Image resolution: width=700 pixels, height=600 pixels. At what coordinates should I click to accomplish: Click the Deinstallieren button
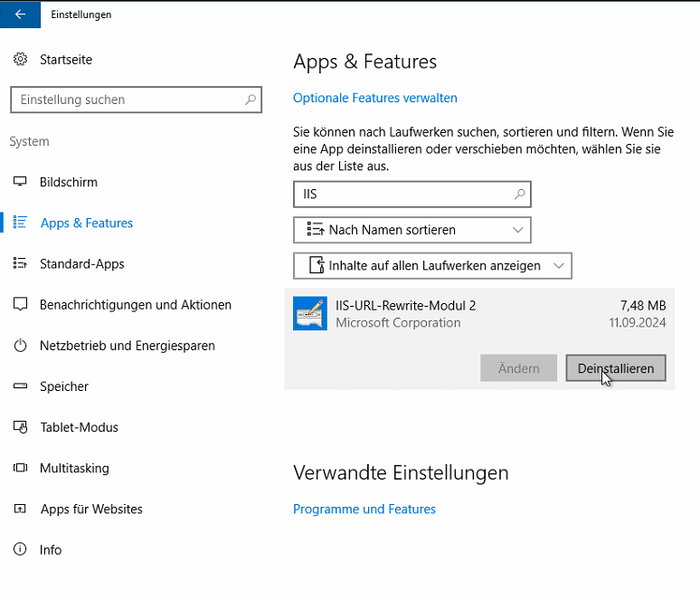click(x=616, y=368)
